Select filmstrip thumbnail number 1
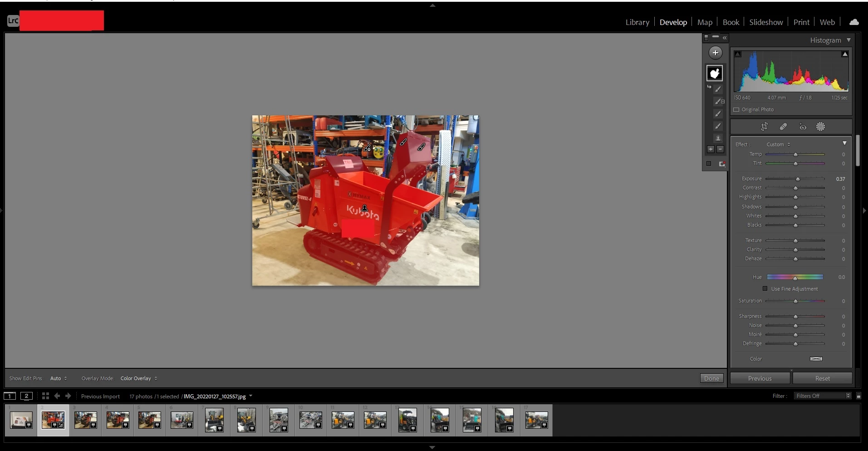This screenshot has height=451, width=868. pos(21,420)
